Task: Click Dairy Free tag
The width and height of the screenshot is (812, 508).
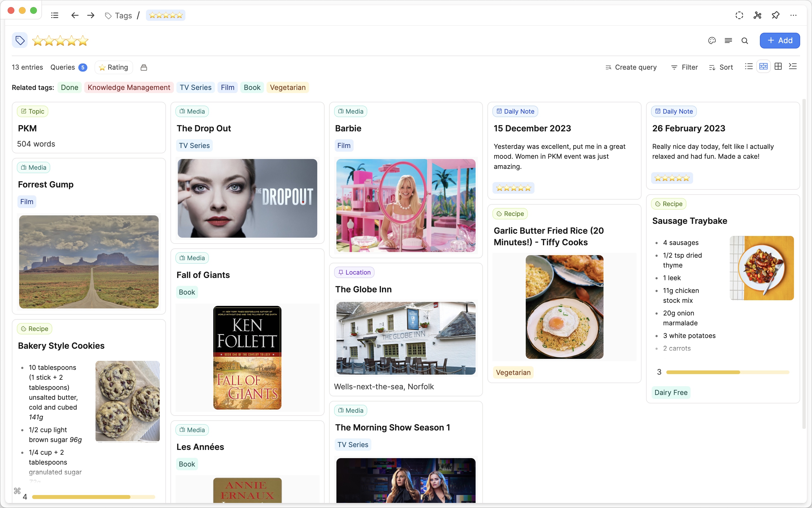Action: pyautogui.click(x=671, y=392)
